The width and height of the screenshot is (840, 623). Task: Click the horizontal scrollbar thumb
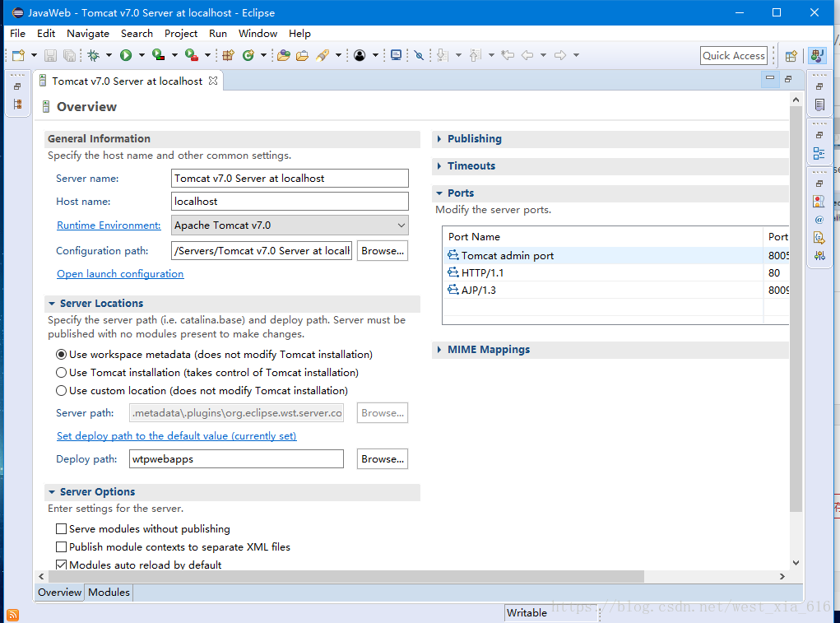pos(346,576)
